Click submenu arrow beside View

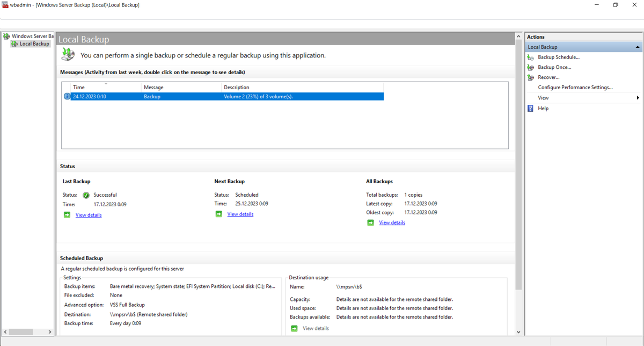638,98
